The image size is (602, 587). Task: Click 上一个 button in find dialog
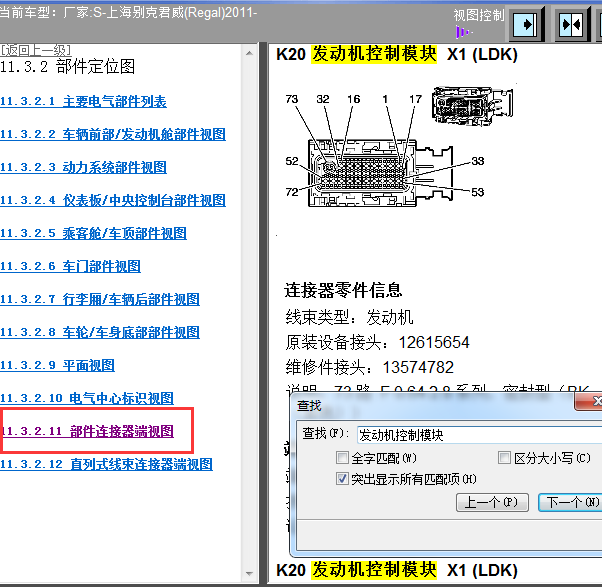492,503
